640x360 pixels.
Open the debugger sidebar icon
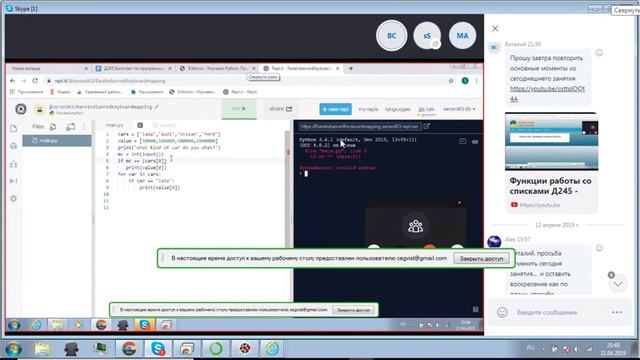click(13, 181)
